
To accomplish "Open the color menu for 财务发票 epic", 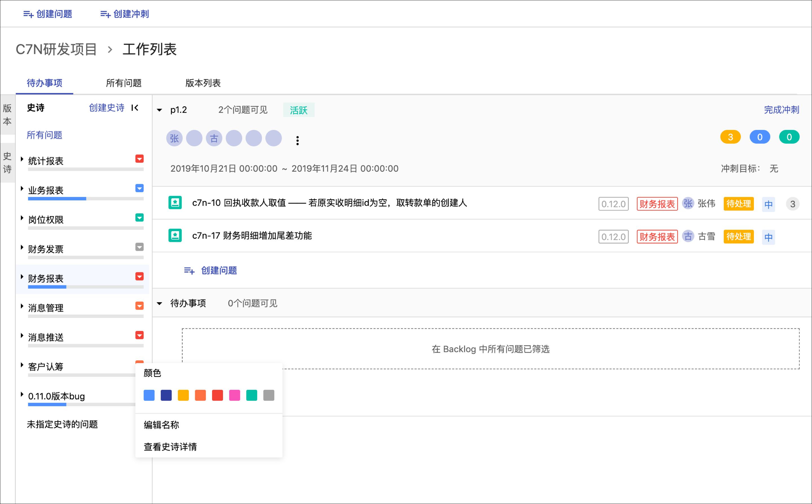I will 139,247.
